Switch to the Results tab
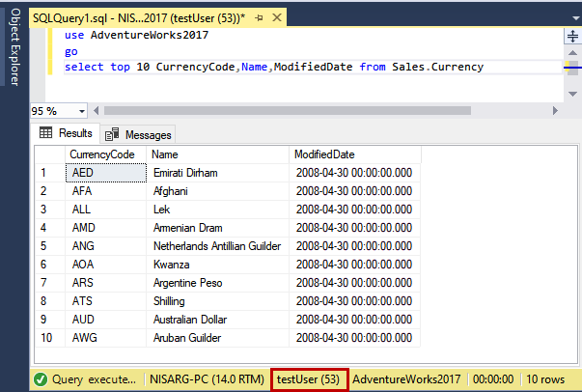582x392 pixels. [66, 133]
